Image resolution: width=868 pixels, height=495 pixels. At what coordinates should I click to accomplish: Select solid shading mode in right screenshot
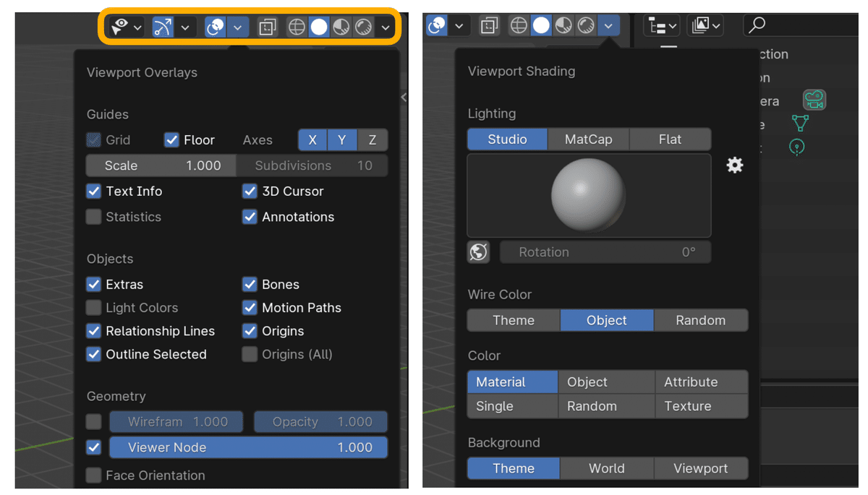541,26
